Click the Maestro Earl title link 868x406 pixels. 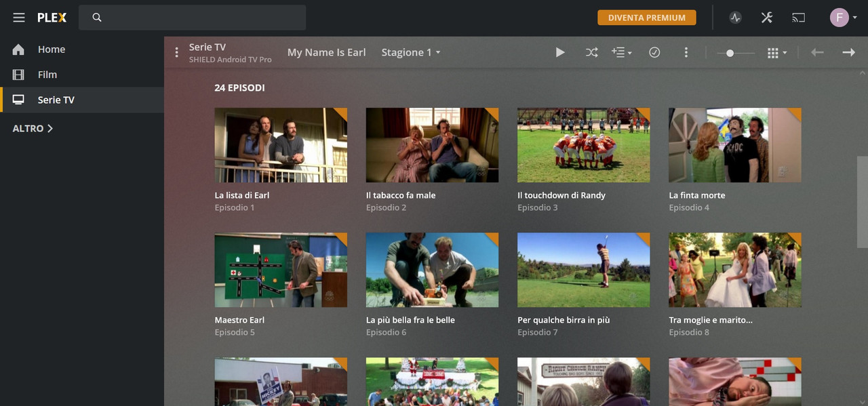(239, 320)
